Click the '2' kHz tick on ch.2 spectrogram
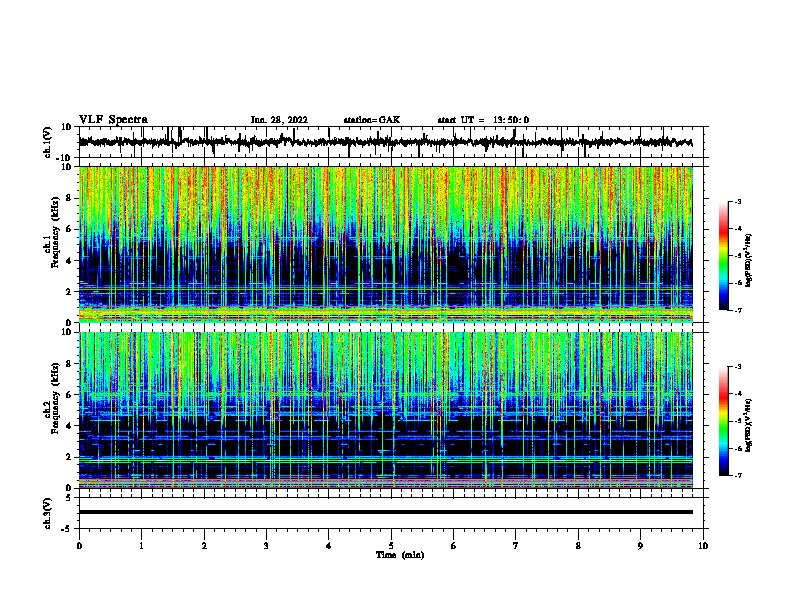The height and width of the screenshot is (612, 792). [69, 457]
